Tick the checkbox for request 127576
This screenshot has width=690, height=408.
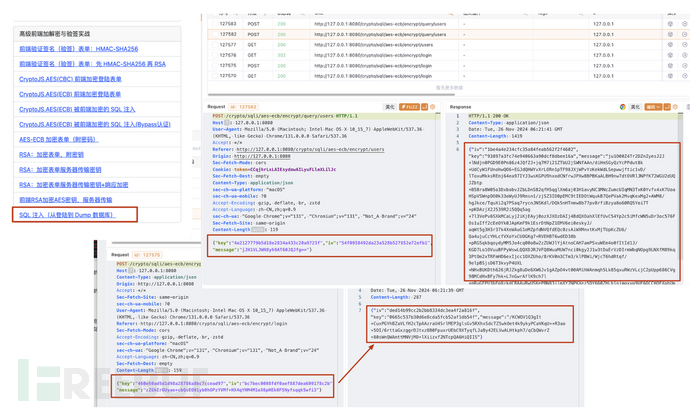pos(215,55)
